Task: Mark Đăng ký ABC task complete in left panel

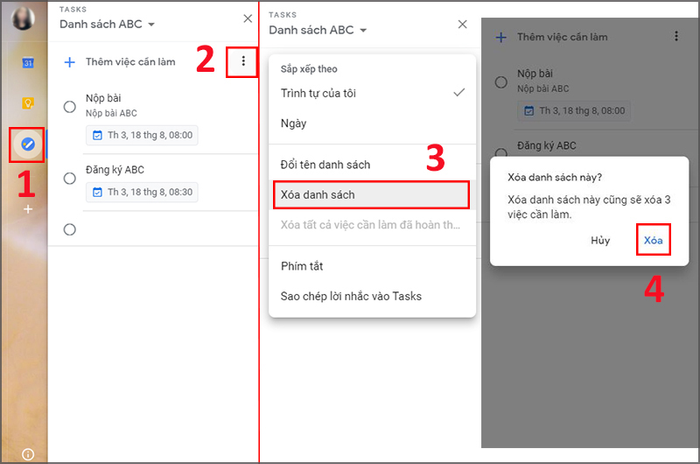Action: (69, 178)
